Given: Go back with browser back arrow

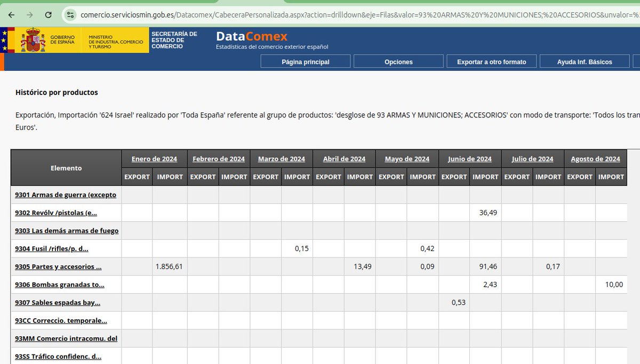Looking at the screenshot, I should pyautogui.click(x=12, y=15).
